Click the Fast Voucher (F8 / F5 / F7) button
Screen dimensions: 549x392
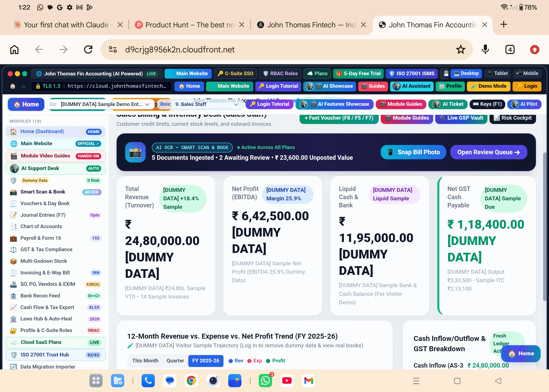pos(339,118)
